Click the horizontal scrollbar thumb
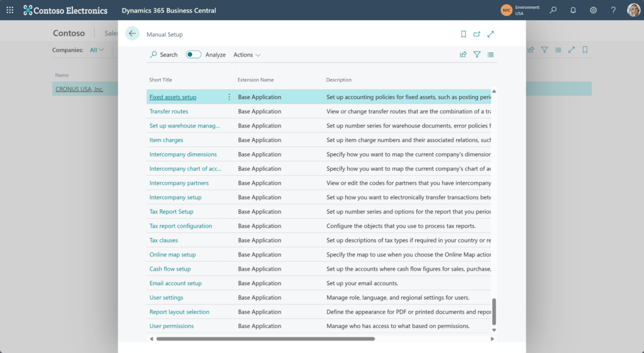 click(x=266, y=339)
